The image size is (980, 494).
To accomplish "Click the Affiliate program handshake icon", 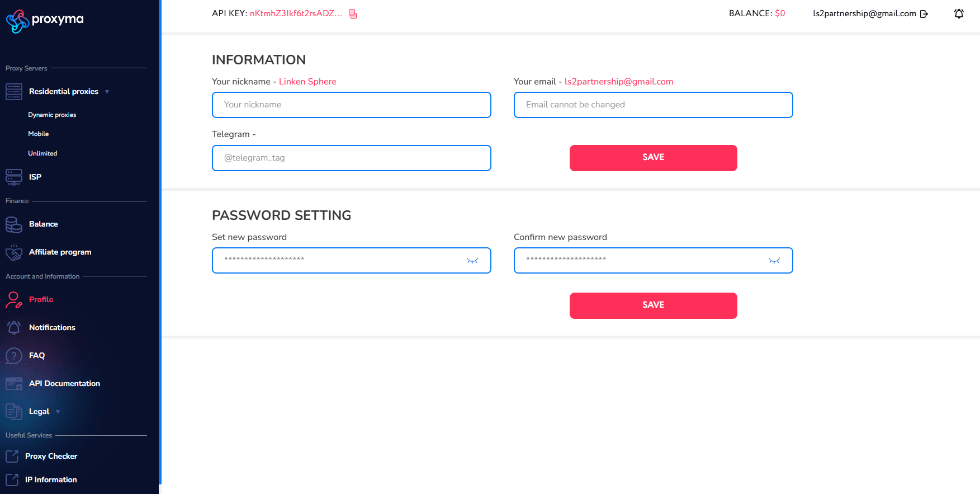I will coord(14,252).
